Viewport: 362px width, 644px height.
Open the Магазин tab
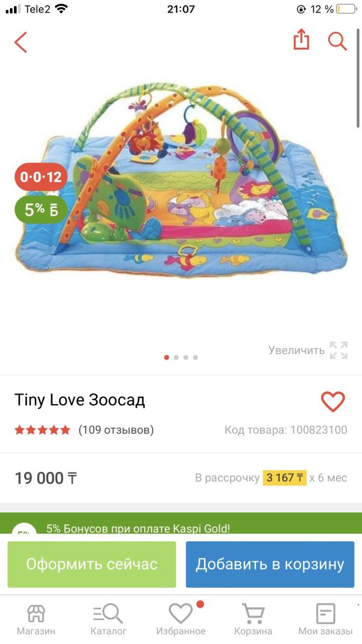tap(36, 619)
